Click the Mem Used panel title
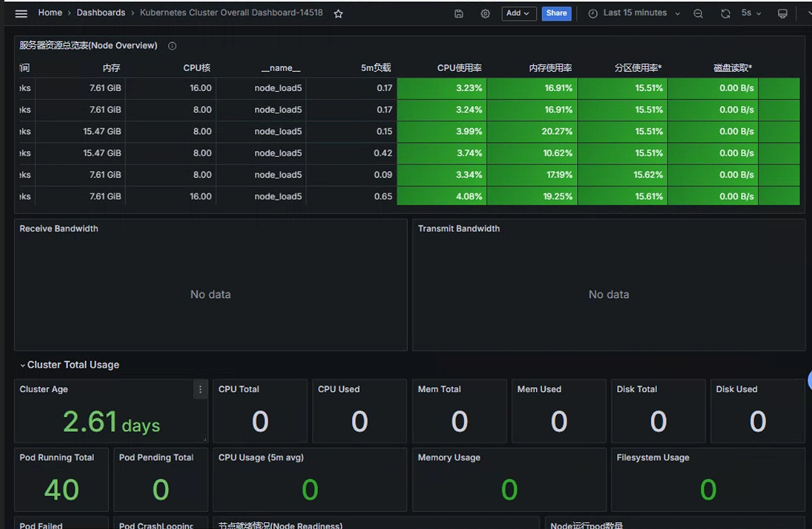The height and width of the screenshot is (529, 812). click(539, 389)
